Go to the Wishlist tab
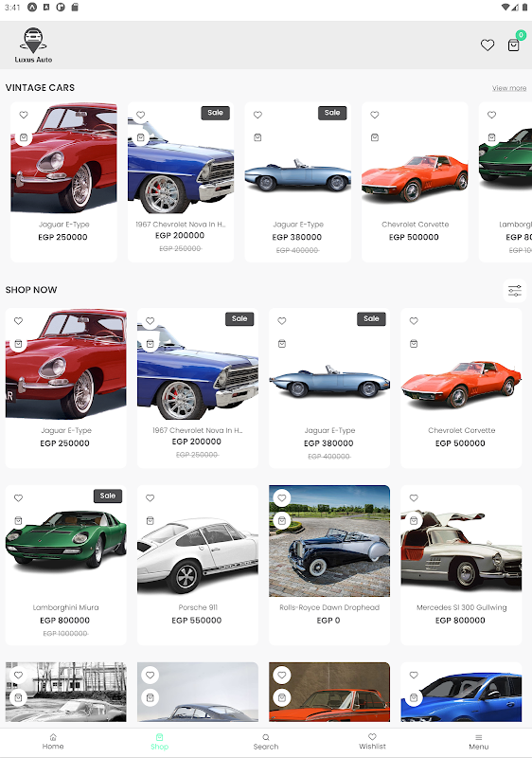Viewport: 532px width, 758px height. click(x=372, y=742)
